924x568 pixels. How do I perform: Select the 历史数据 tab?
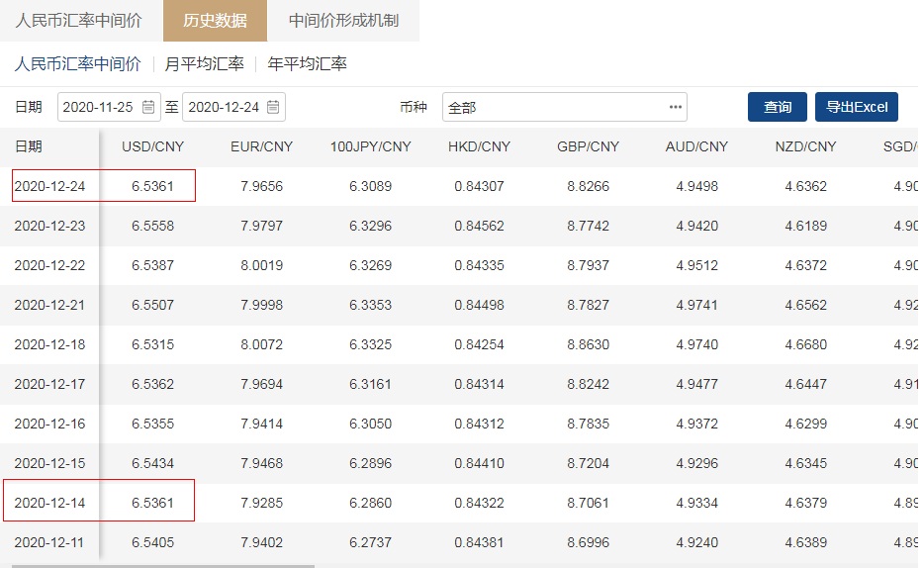click(x=215, y=21)
